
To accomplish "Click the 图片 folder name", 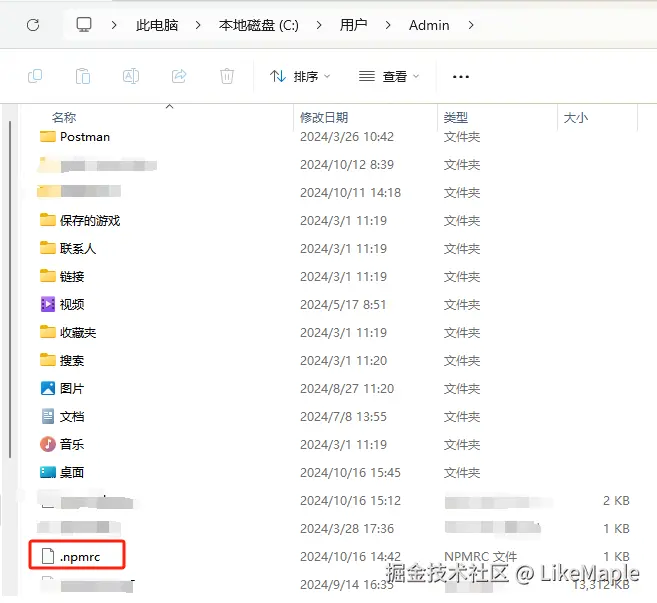I will point(72,388).
